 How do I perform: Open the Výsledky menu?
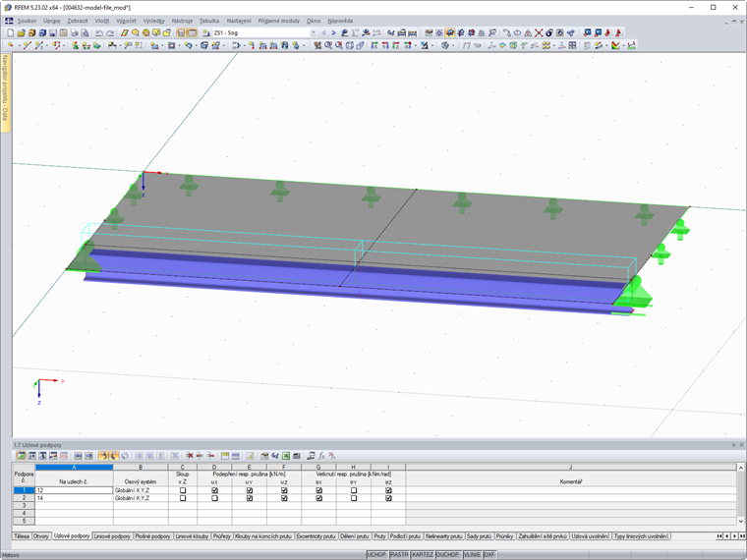coord(154,21)
